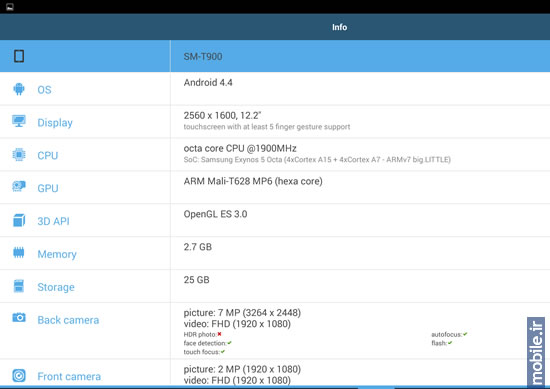The image size is (550, 389).
Task: Click the tablet device icon
Action: [19, 56]
